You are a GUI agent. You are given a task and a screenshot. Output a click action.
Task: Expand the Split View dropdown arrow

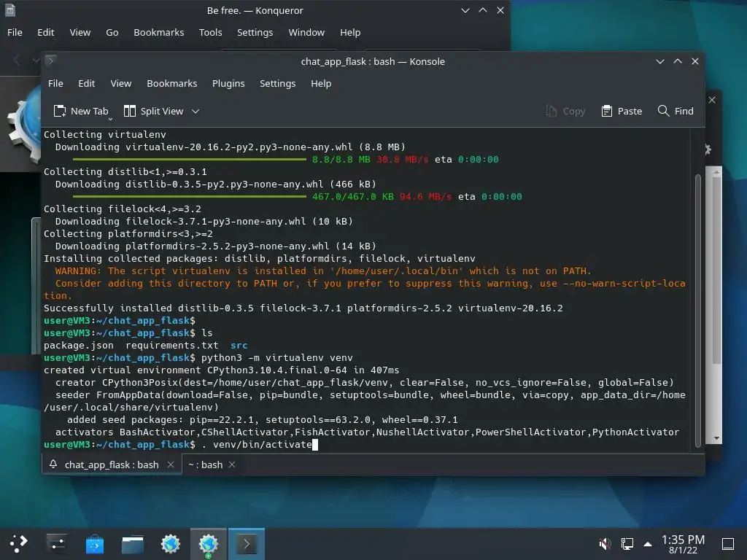point(196,112)
